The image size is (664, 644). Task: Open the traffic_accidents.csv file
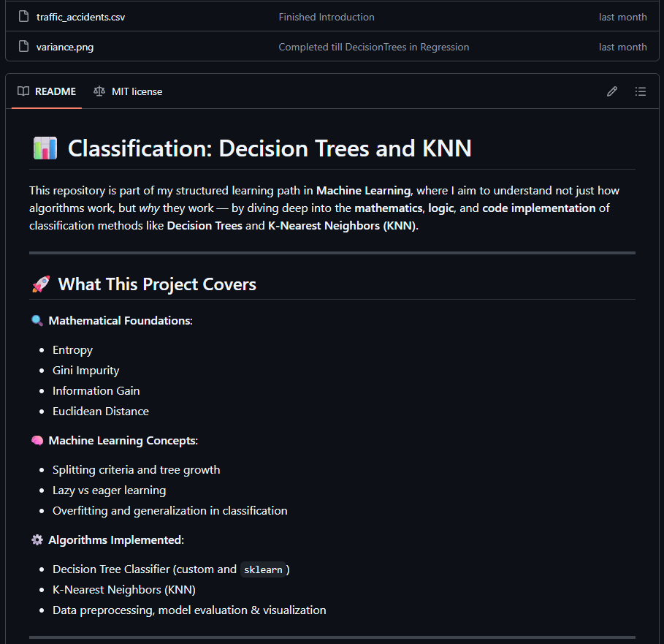[x=80, y=17]
